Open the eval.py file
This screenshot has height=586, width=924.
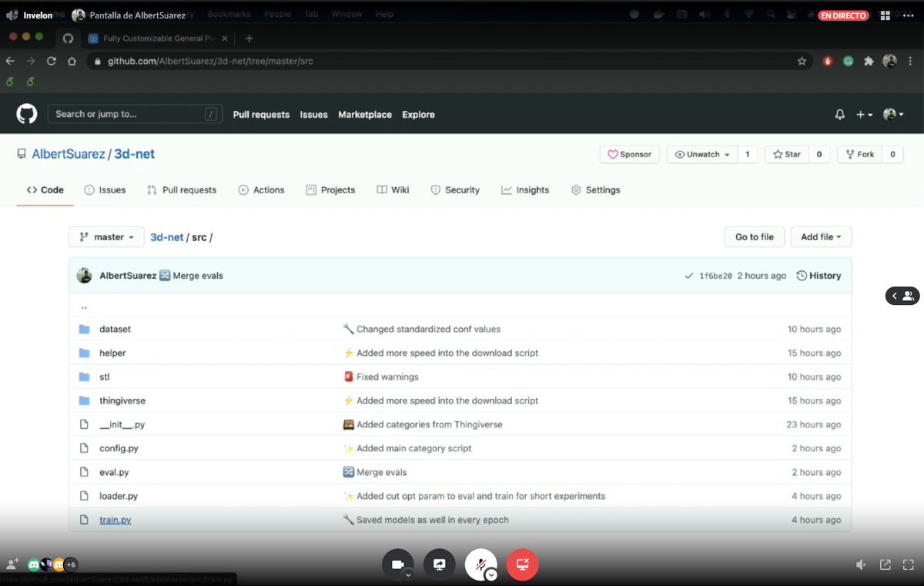coord(114,472)
